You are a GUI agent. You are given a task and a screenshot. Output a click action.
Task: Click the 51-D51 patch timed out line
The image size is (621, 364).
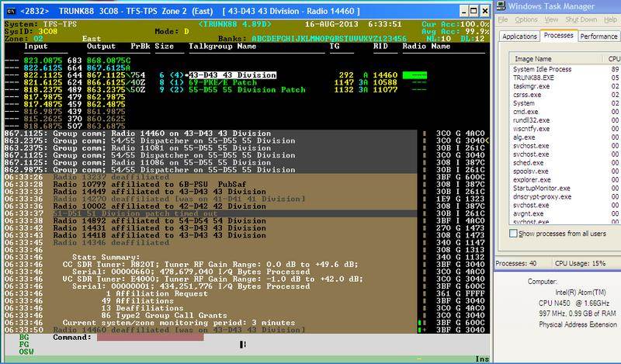click(x=134, y=213)
